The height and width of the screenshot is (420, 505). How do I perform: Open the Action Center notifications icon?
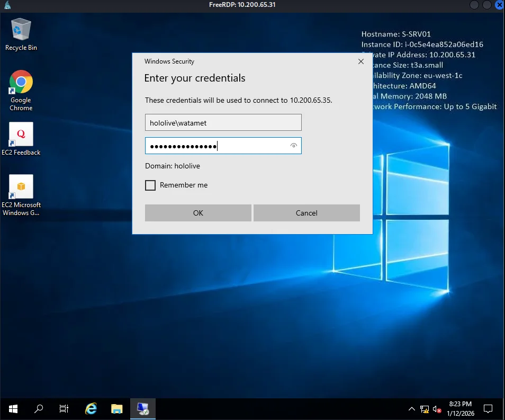(488, 409)
